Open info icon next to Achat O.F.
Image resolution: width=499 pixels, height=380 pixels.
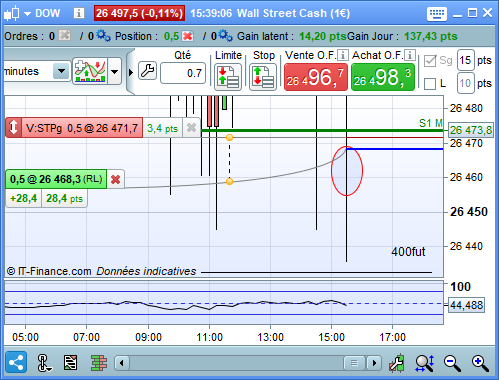[410, 55]
